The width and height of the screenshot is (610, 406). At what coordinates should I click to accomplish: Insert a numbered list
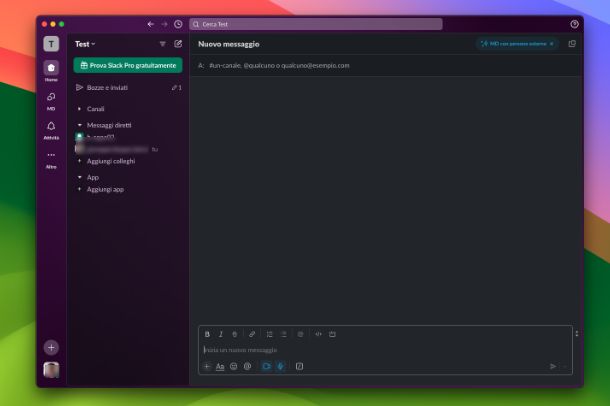click(269, 334)
